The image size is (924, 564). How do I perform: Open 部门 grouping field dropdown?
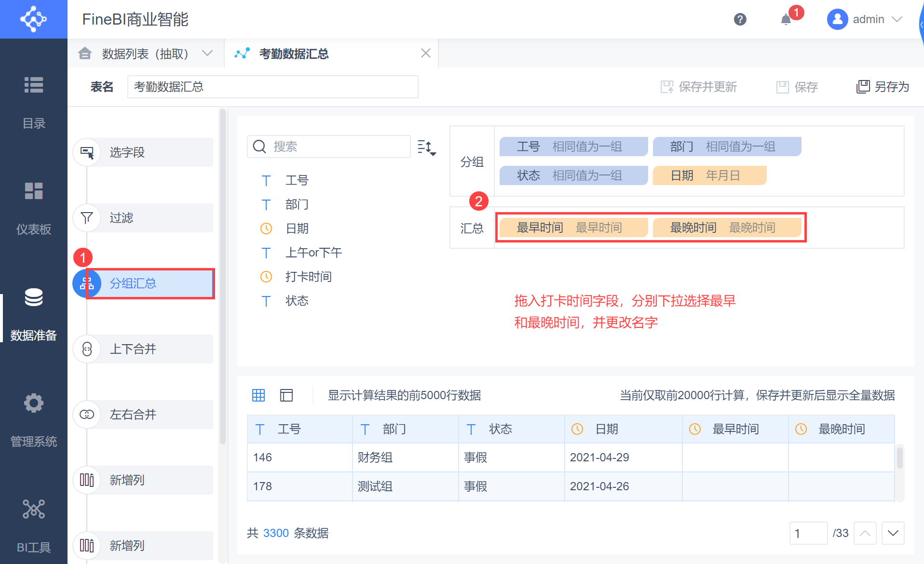[727, 147]
